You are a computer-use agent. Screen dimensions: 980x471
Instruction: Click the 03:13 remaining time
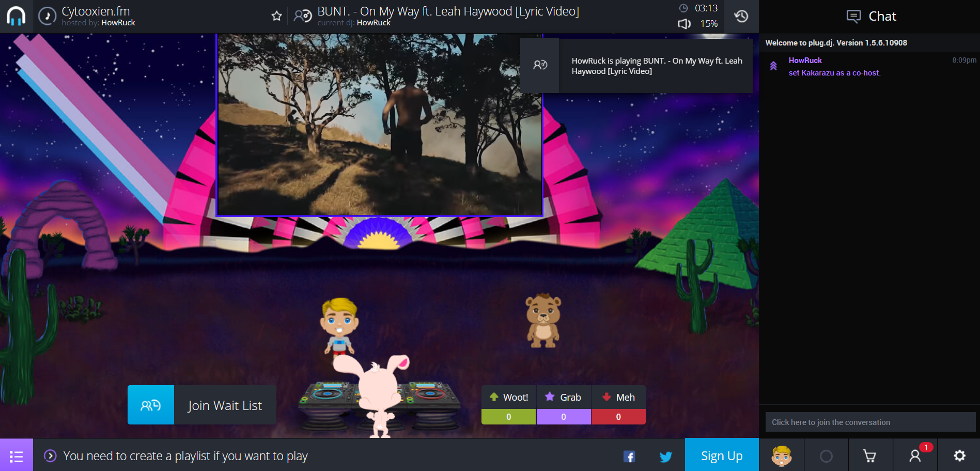pos(706,8)
